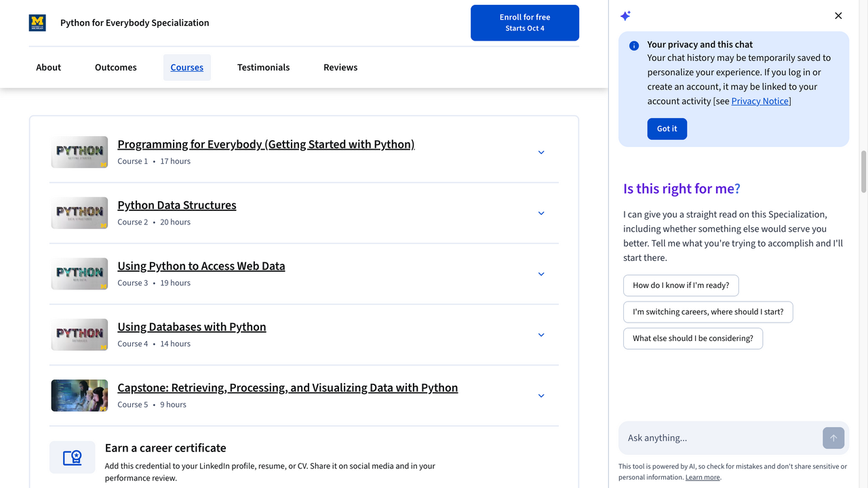Click the 'Earn a career certificate' heading
The height and width of the screenshot is (488, 868).
point(165,448)
